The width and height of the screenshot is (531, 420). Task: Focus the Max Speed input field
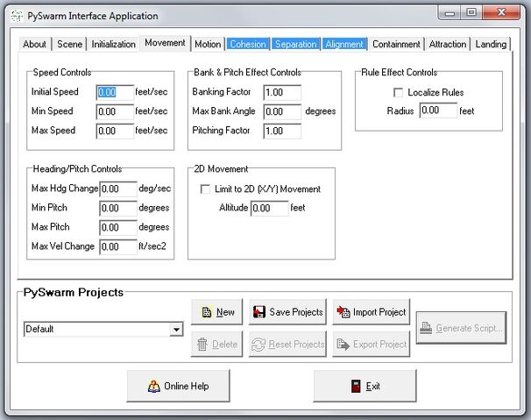(115, 131)
